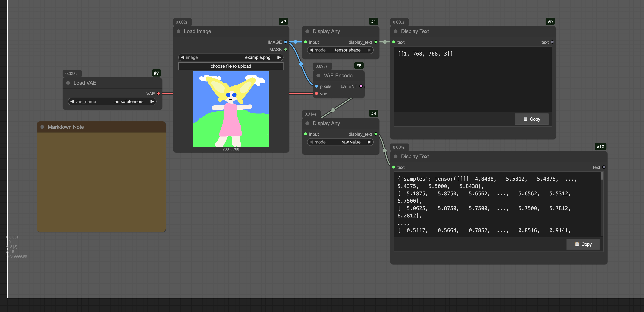
Task: Select previous vae_name with left arrow
Action: (72, 102)
